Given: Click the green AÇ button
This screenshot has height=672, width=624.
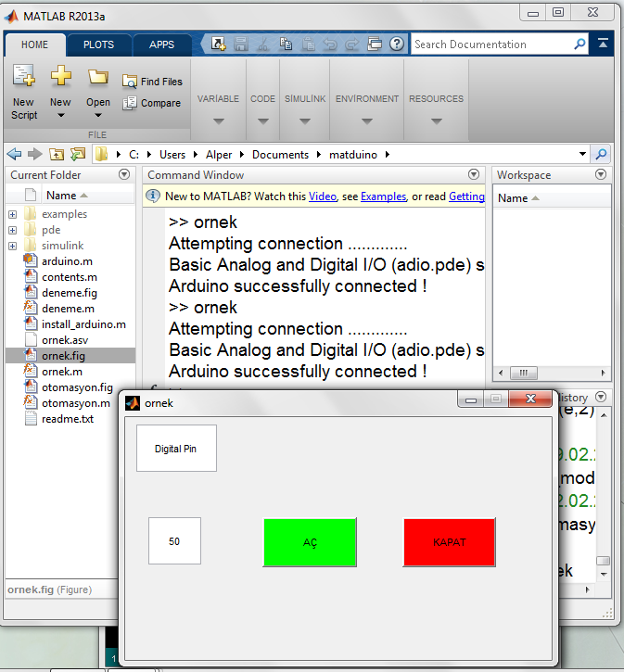Looking at the screenshot, I should click(310, 542).
